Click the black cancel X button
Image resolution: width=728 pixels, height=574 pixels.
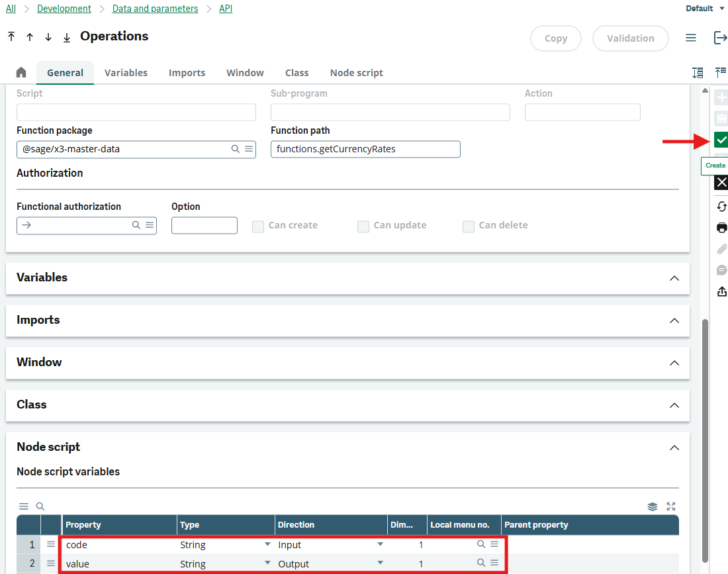point(721,183)
